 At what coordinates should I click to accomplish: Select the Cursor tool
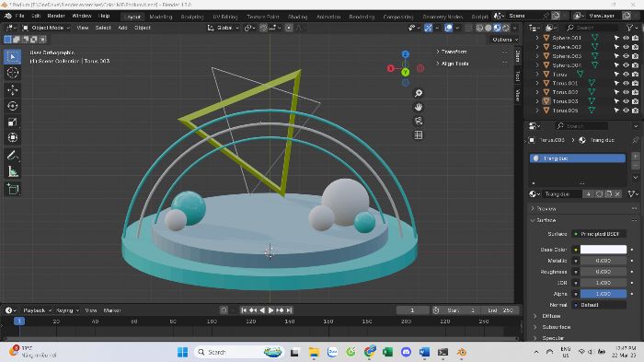[13, 73]
